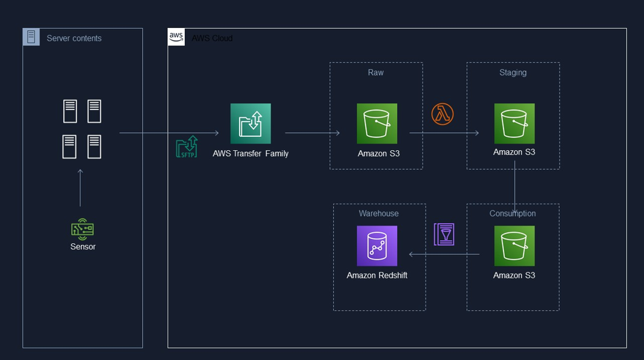This screenshot has height=360, width=644.
Task: Select the Amazon S3 bucket in Consumption zone
Action: point(513,245)
